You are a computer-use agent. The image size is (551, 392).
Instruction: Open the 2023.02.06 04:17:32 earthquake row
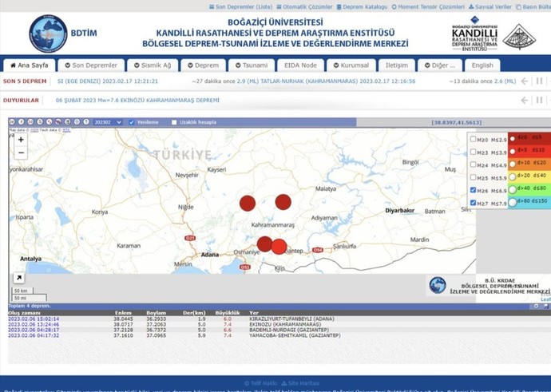tap(279, 335)
